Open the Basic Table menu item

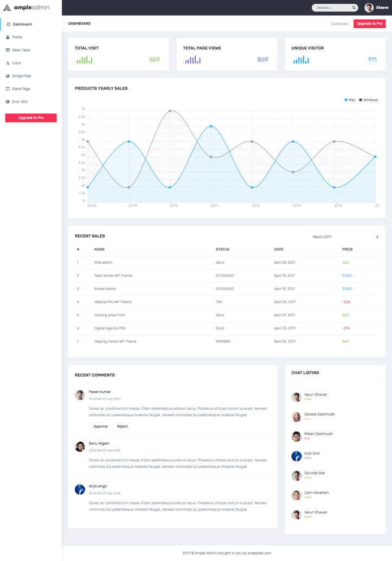(x=21, y=50)
